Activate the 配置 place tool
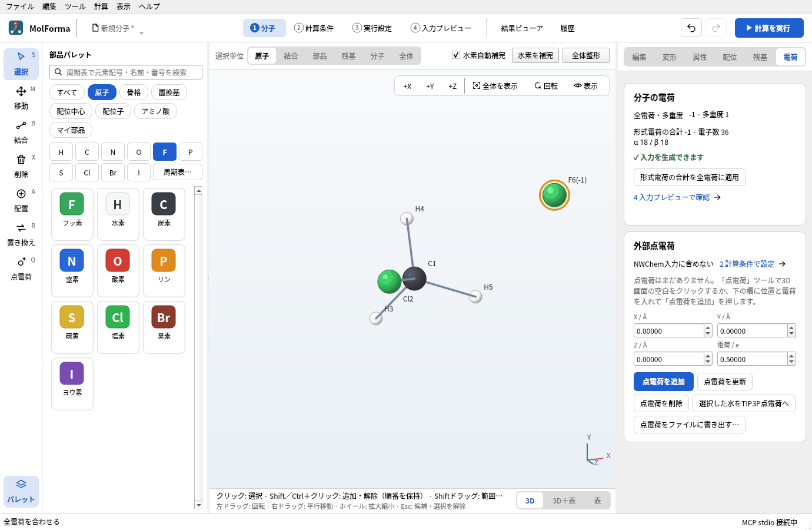Viewport: 812px width, 530px height. pos(21,200)
